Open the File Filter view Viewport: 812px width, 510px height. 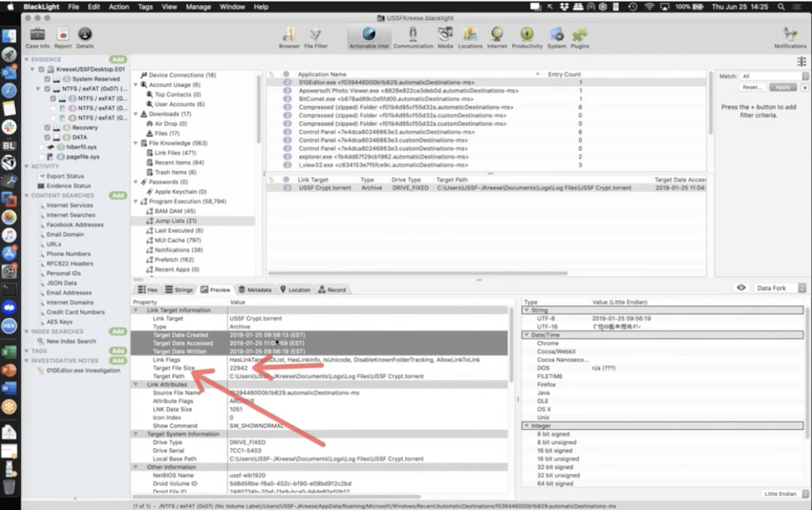[316, 38]
